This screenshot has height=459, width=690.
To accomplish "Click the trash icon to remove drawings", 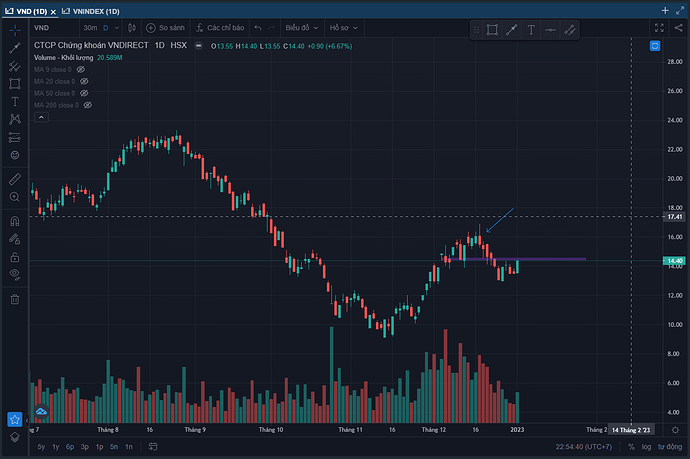I will [x=15, y=298].
